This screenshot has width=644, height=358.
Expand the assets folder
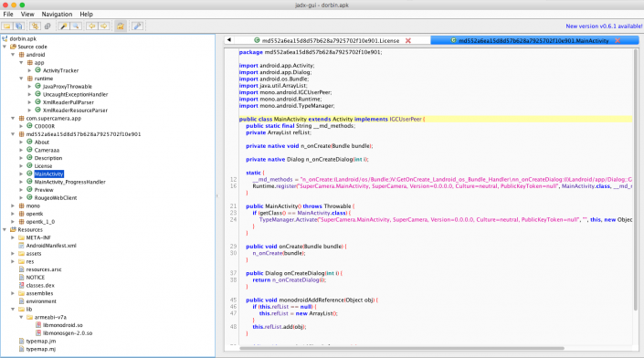tap(13, 254)
